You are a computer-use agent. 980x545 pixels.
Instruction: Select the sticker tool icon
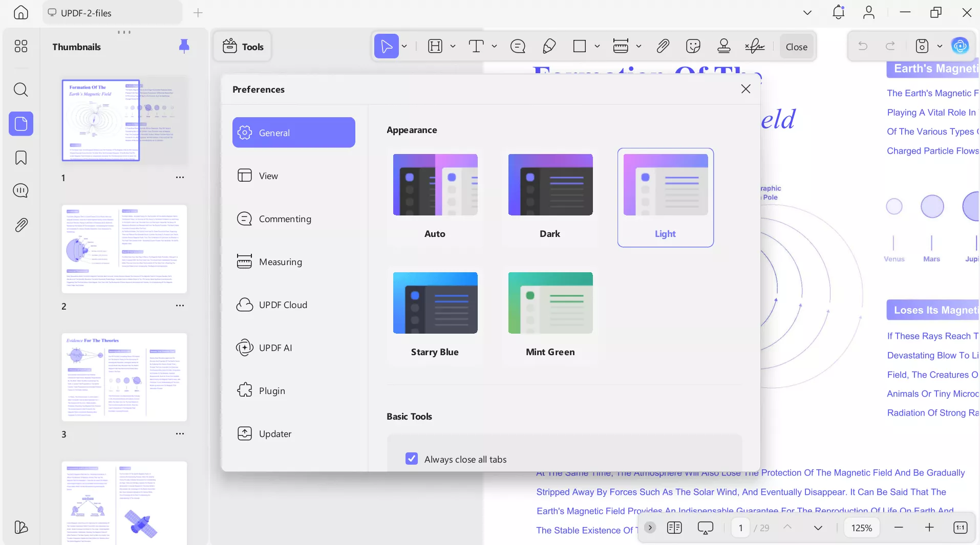coord(693,47)
